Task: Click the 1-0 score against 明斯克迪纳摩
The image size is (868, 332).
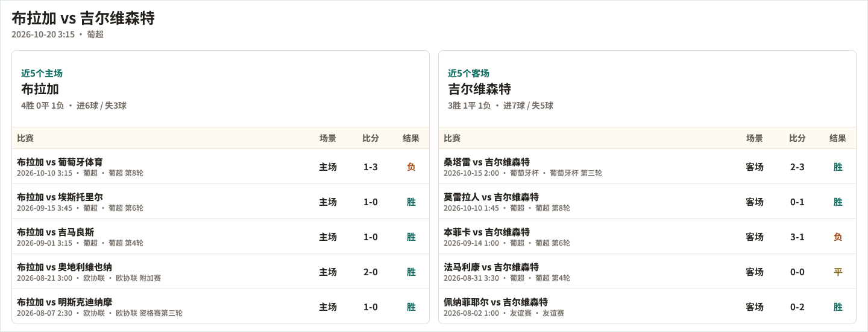Action: (371, 307)
